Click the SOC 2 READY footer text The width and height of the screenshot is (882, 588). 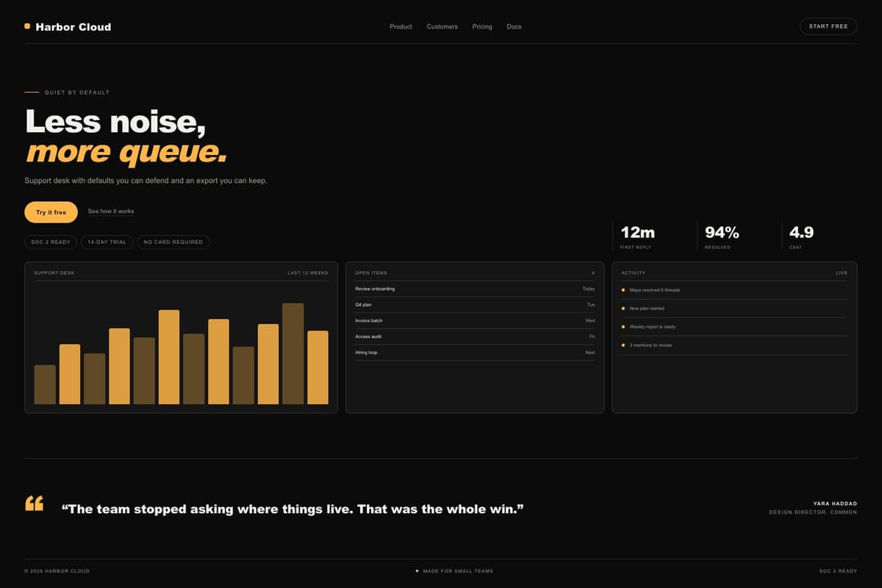[x=839, y=571]
